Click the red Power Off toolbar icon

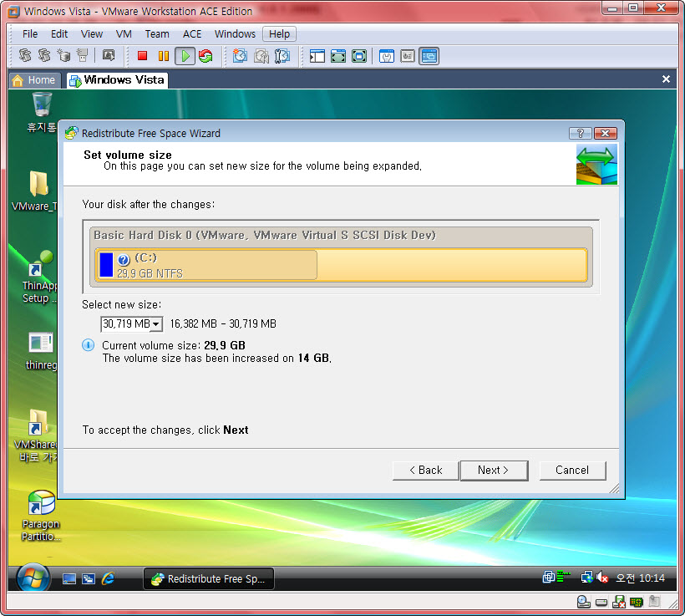tap(142, 56)
